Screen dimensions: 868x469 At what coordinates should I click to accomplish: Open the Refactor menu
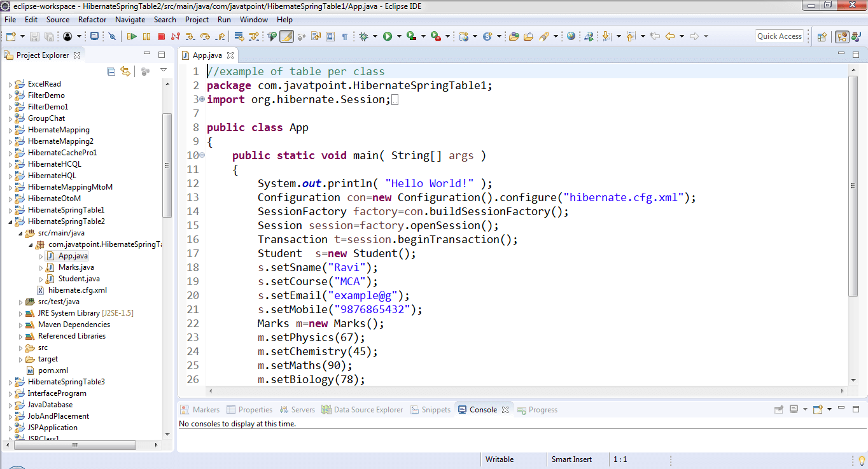(x=92, y=20)
